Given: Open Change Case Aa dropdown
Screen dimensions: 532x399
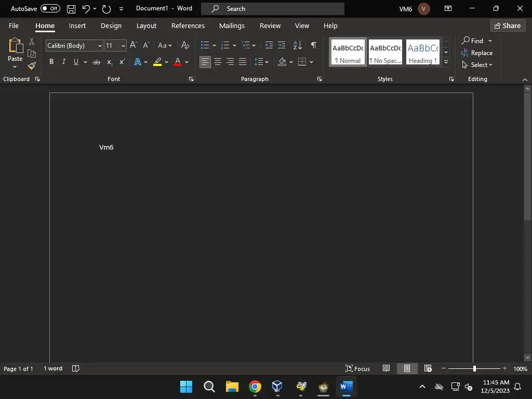Looking at the screenshot, I should [x=165, y=45].
